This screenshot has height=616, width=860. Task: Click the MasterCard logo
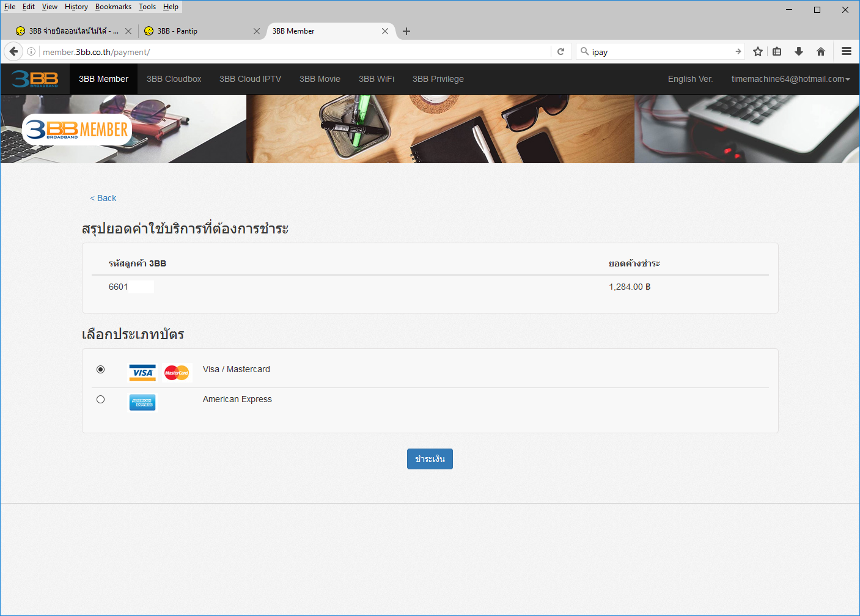click(177, 373)
